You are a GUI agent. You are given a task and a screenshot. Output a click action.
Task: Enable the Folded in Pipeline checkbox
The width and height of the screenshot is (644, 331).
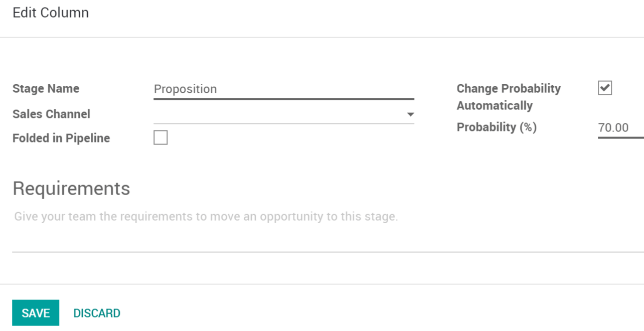click(x=160, y=137)
